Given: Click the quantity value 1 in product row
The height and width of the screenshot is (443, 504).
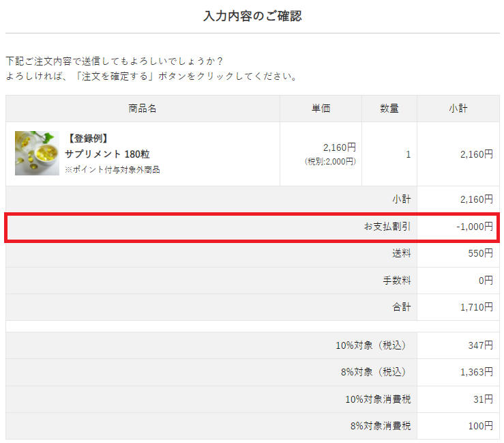Looking at the screenshot, I should click(x=408, y=154).
